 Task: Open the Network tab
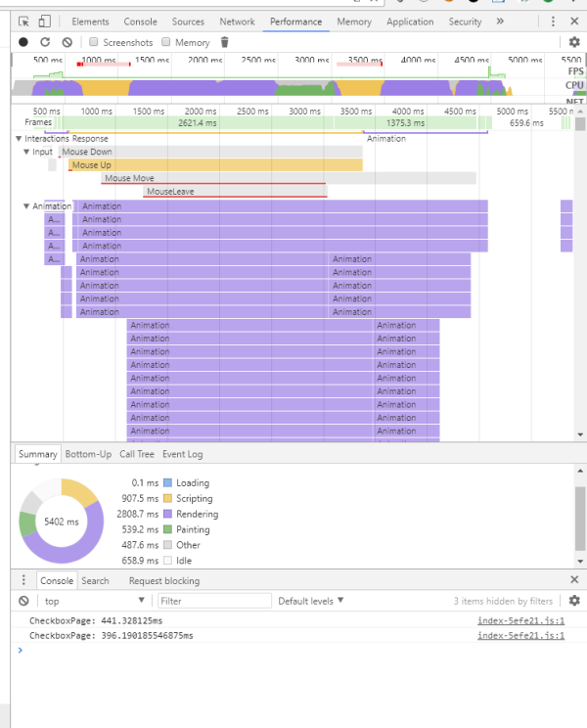pyautogui.click(x=237, y=22)
